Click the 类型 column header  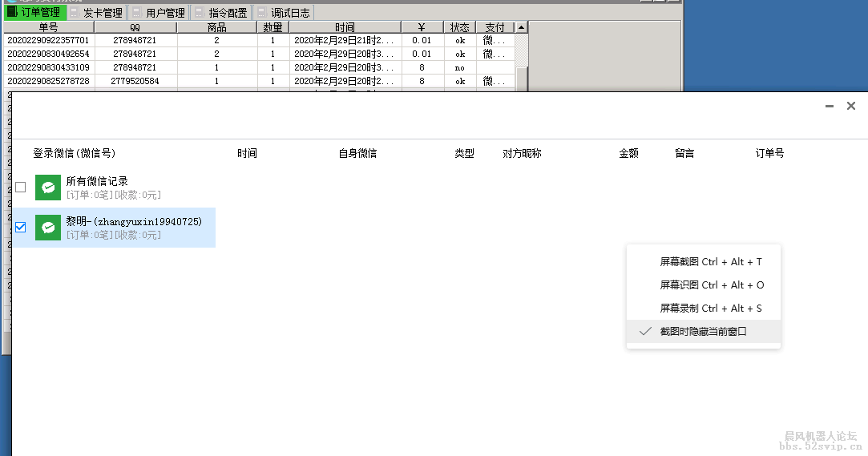[x=464, y=153]
